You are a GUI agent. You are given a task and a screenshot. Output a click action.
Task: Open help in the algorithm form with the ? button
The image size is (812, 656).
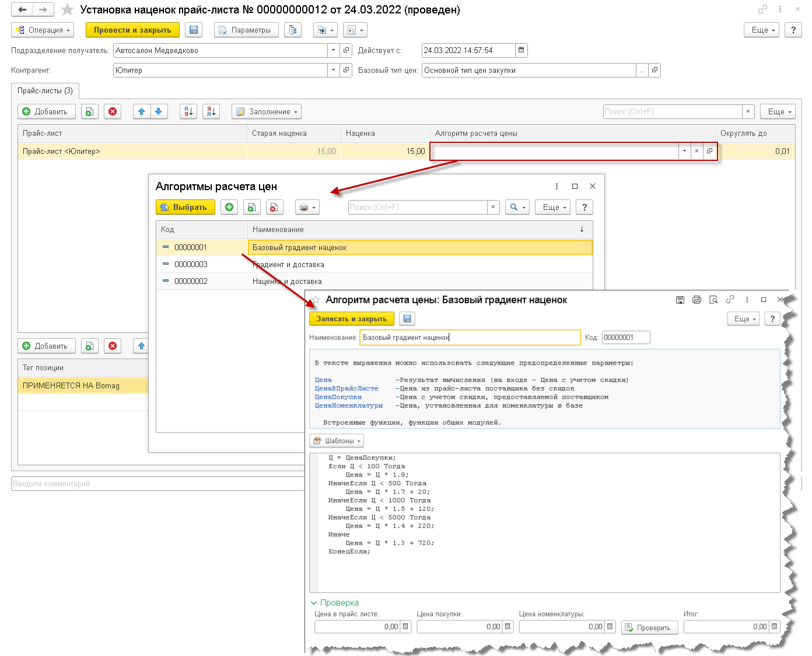click(772, 319)
